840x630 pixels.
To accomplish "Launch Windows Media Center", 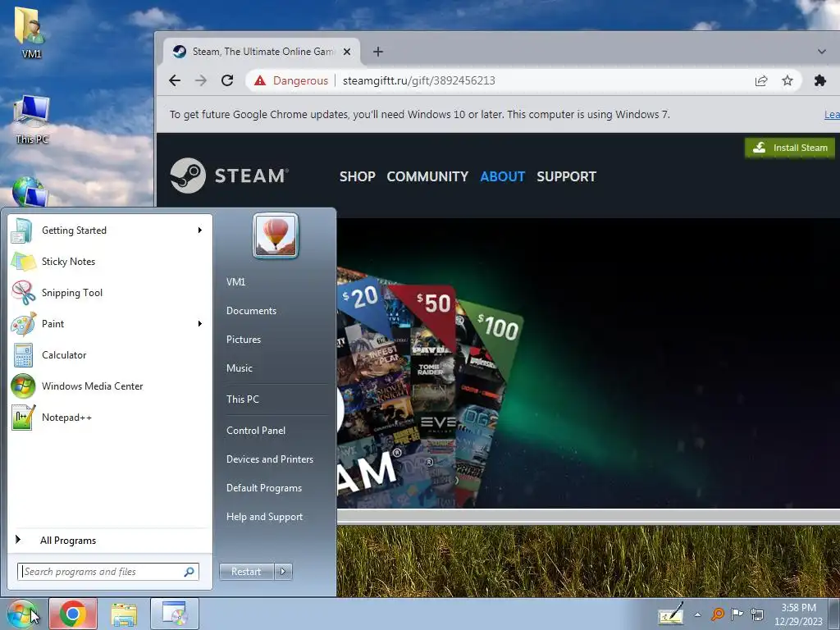I will coord(110,386).
